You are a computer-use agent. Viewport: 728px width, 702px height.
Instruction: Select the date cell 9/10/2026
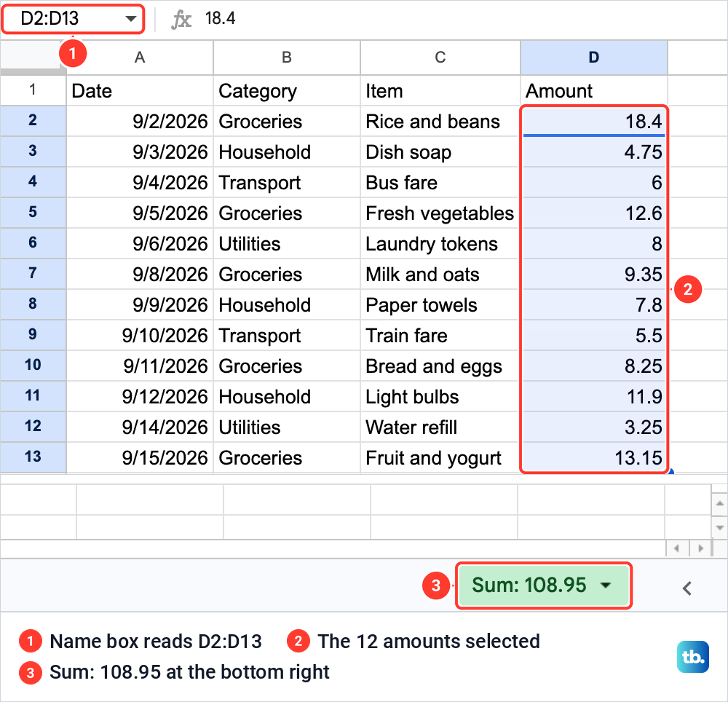tap(140, 335)
